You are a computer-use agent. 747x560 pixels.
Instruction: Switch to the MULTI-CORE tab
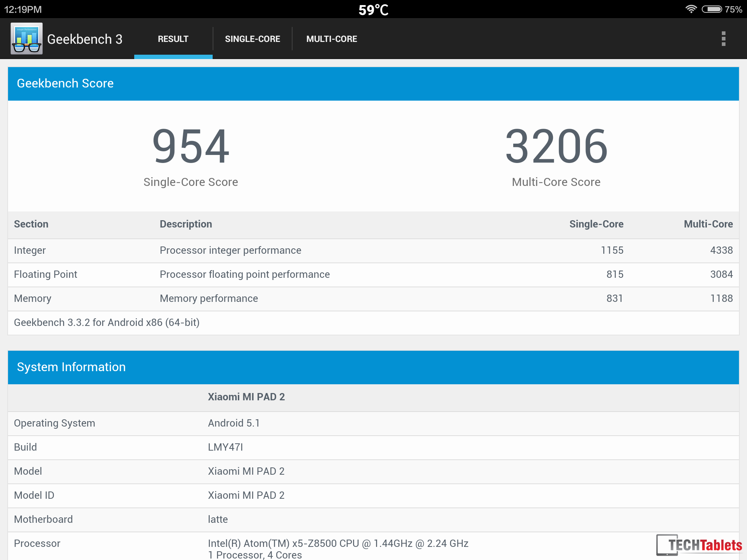pos(332,39)
